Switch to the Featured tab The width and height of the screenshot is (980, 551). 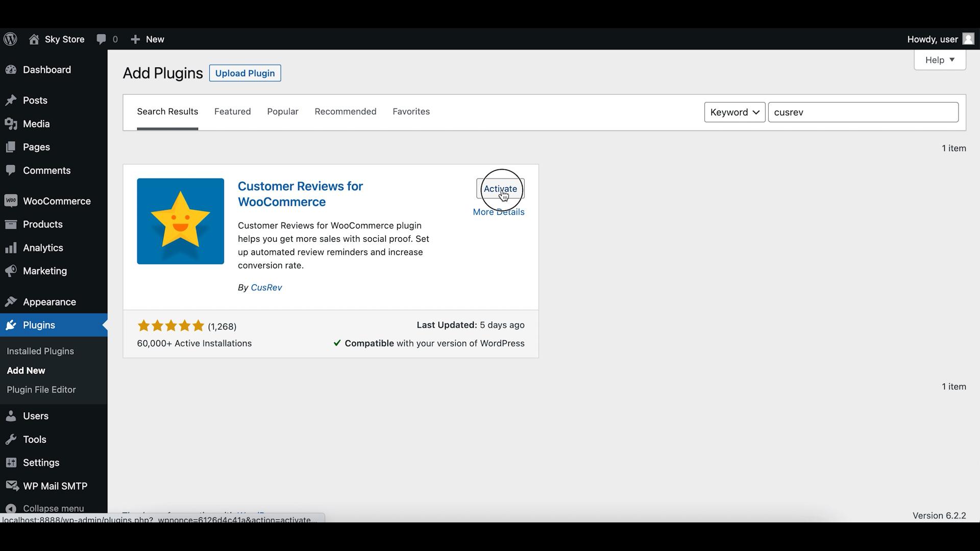click(232, 112)
